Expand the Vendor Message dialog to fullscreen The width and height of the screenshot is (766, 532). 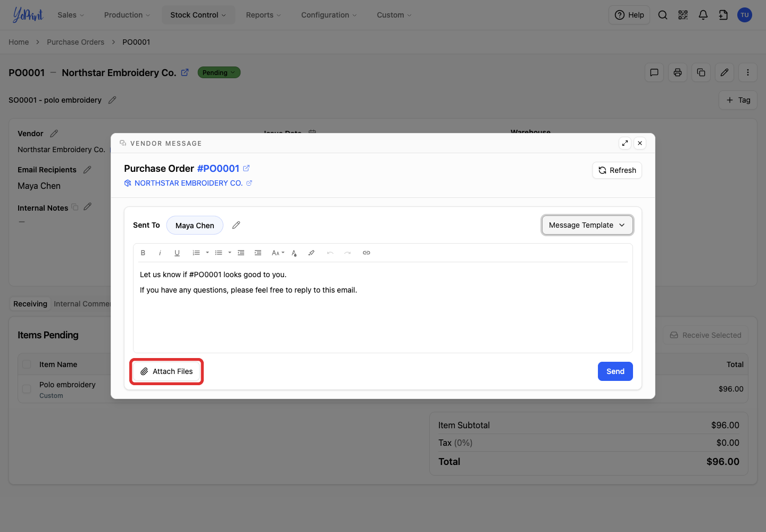click(x=625, y=143)
